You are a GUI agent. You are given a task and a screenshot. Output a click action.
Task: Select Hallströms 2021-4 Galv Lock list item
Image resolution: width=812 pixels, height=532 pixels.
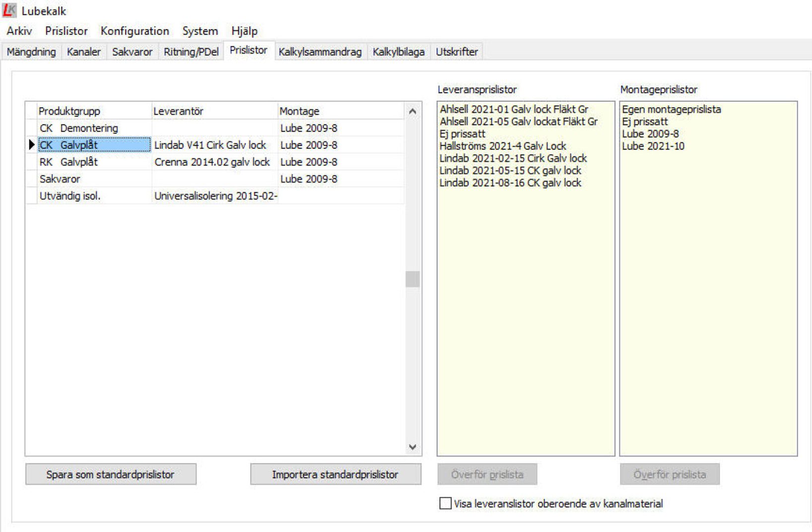coord(503,146)
